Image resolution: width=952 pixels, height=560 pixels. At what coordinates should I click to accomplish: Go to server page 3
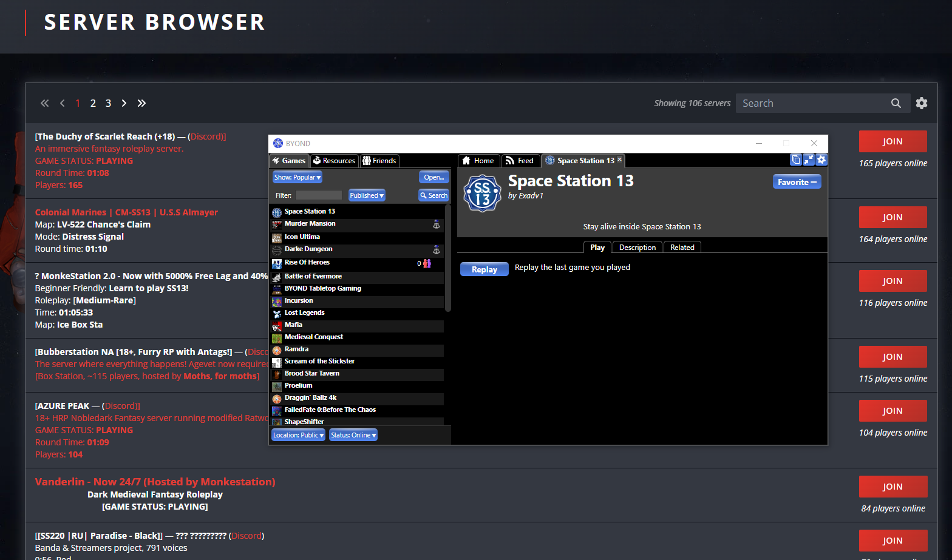click(x=108, y=103)
